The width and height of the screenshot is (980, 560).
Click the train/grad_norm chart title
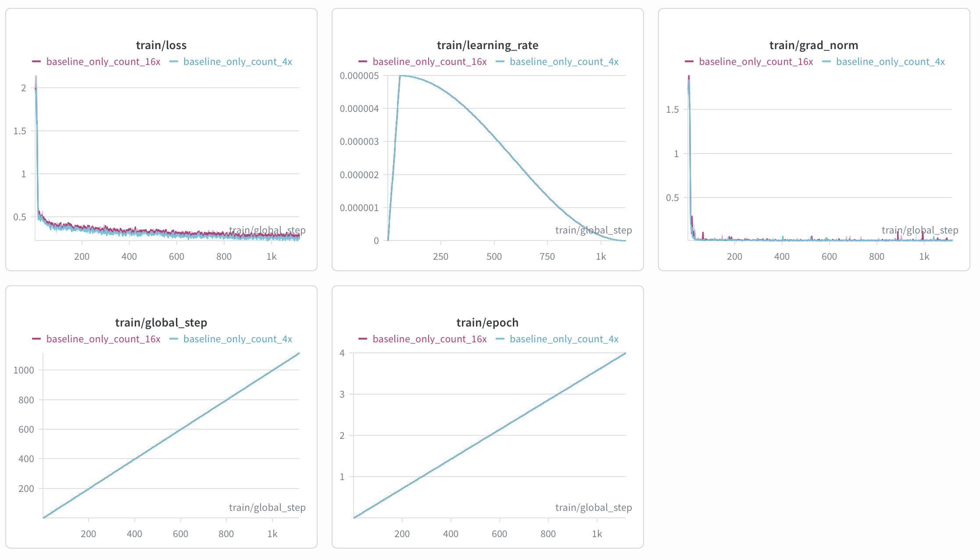click(x=814, y=45)
